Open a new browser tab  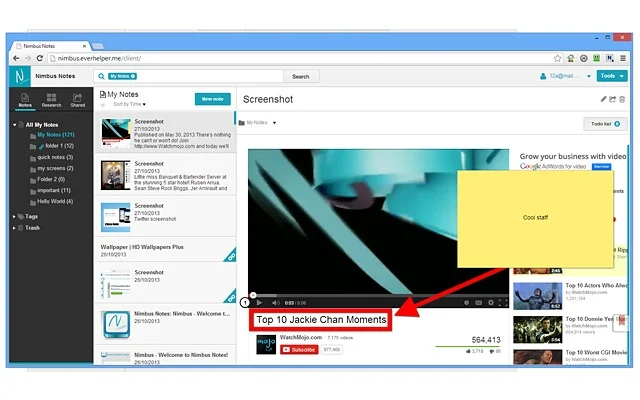(x=98, y=46)
